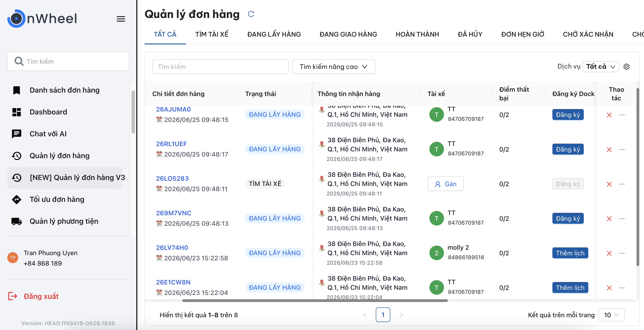Open more actions for order 26AJUMA0
This screenshot has width=644, height=330.
(622, 115)
